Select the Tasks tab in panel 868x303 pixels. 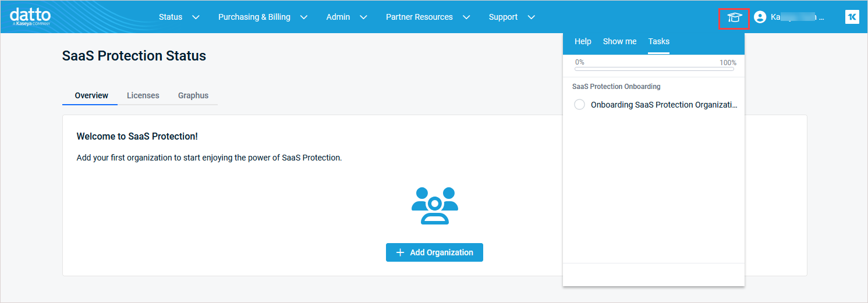pyautogui.click(x=659, y=41)
